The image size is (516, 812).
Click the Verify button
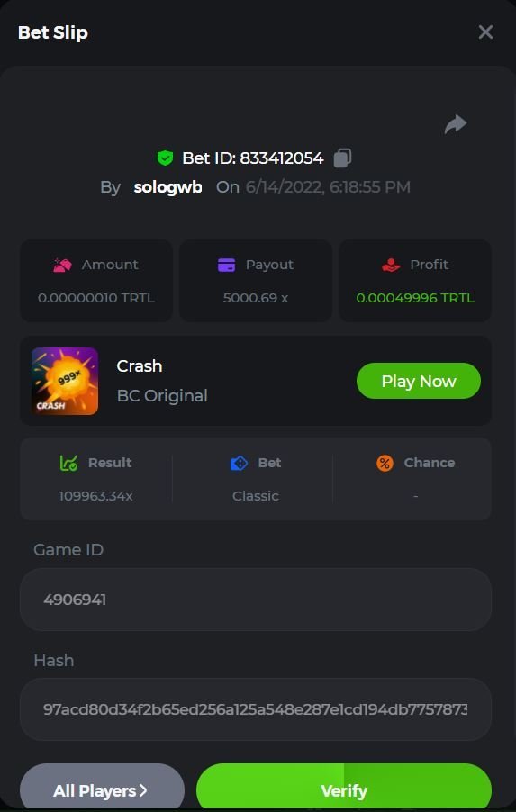[344, 788]
